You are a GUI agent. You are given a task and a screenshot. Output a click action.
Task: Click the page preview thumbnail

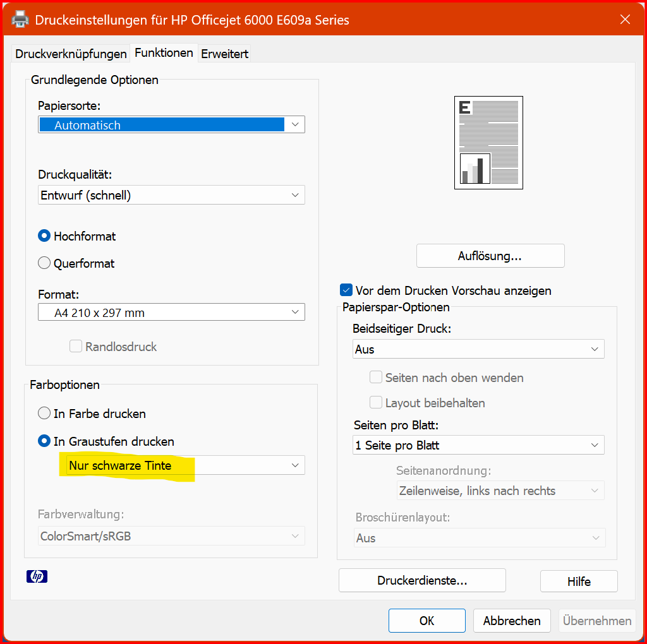[x=488, y=143]
